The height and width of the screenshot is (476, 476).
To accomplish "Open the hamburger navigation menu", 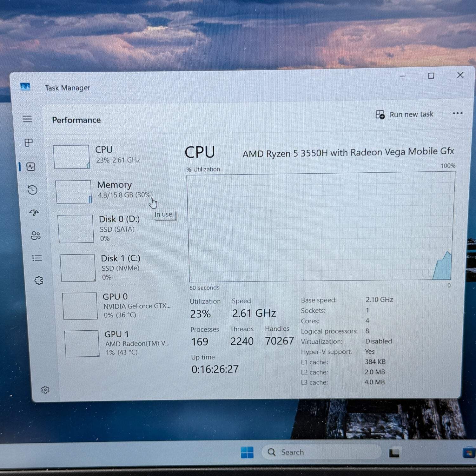I will 27,119.
